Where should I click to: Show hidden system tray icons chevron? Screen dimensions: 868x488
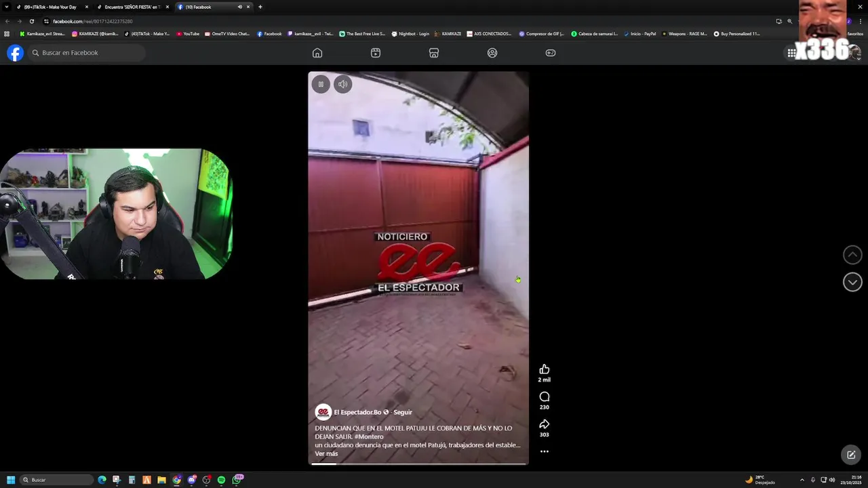coord(802,480)
